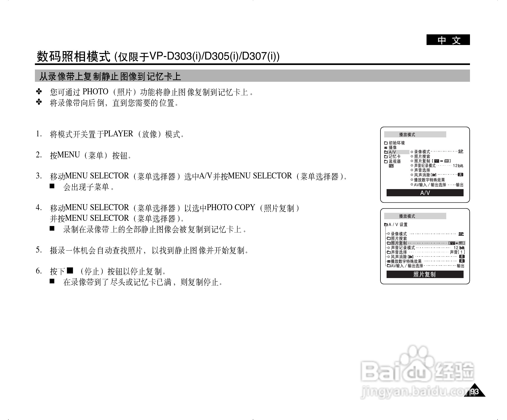Viewport: 507px width, 420px height.
Task: Click 播放模式 title bar above A/V 设置
Action: [415, 216]
